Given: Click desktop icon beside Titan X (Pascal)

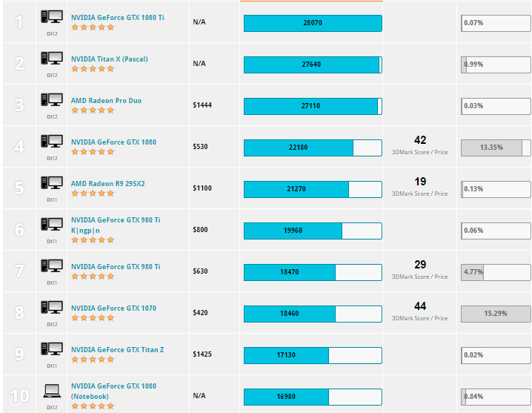Looking at the screenshot, I should click(x=52, y=58).
